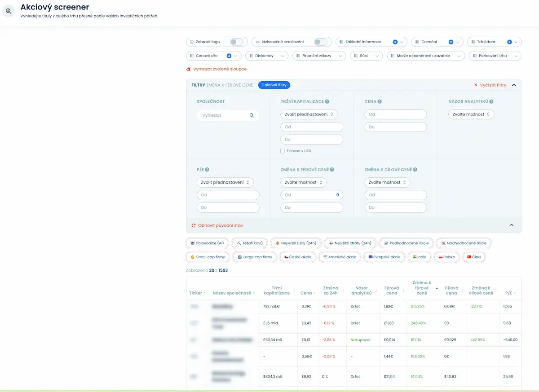Click sort arrows on the P/E column
The width and height of the screenshot is (539, 392).
click(x=515, y=293)
